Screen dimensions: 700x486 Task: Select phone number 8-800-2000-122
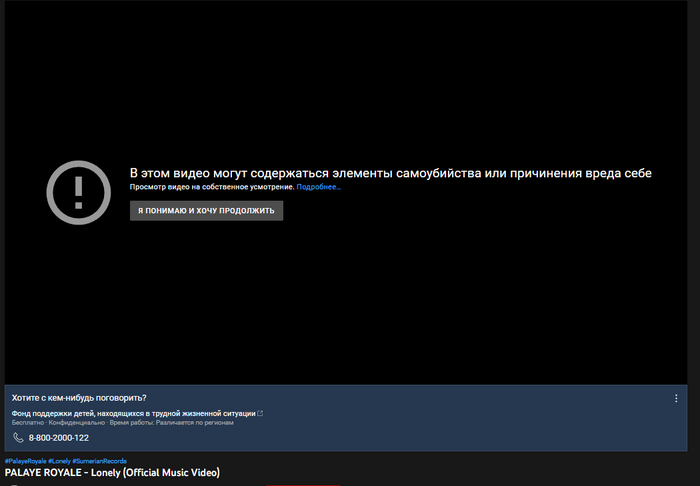[58, 438]
